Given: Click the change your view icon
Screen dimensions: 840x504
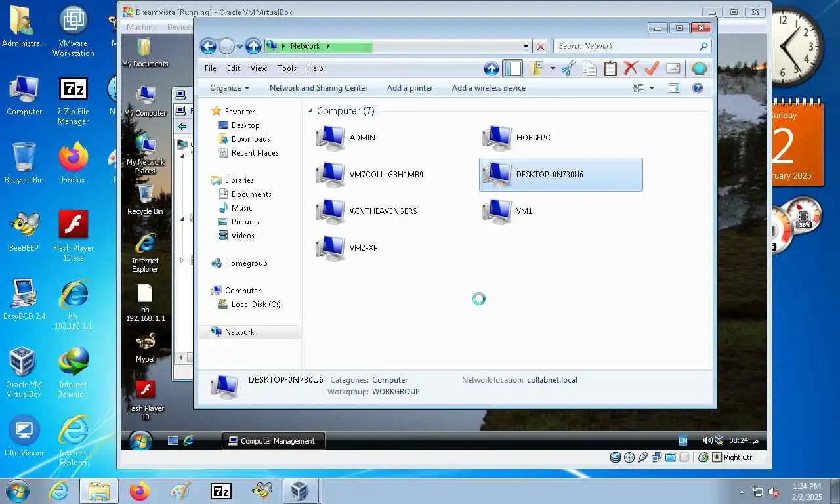Looking at the screenshot, I should [638, 88].
